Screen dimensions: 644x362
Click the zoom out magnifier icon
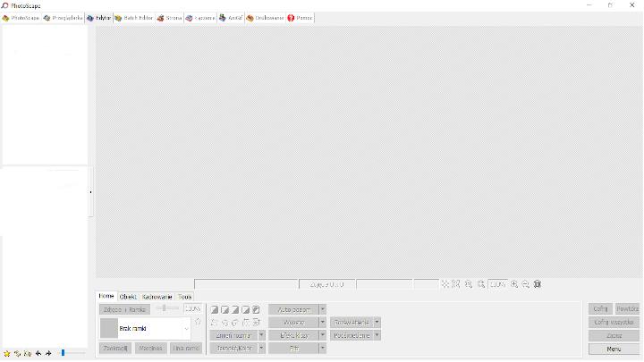point(526,284)
